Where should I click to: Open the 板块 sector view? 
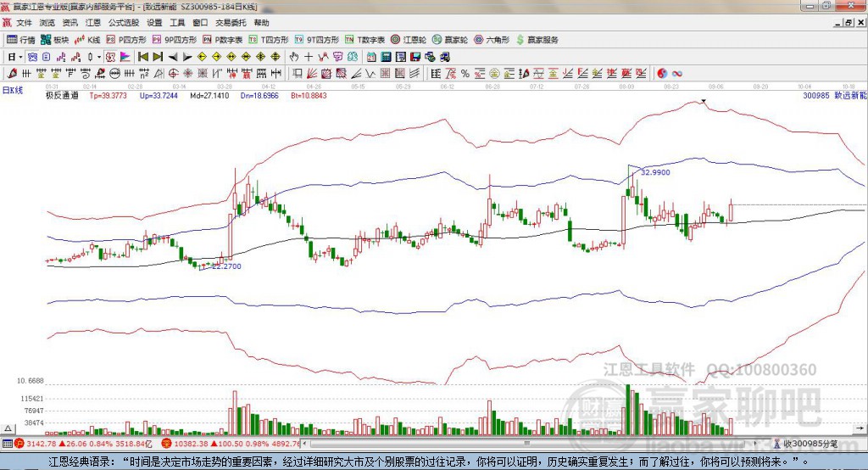(x=55, y=40)
